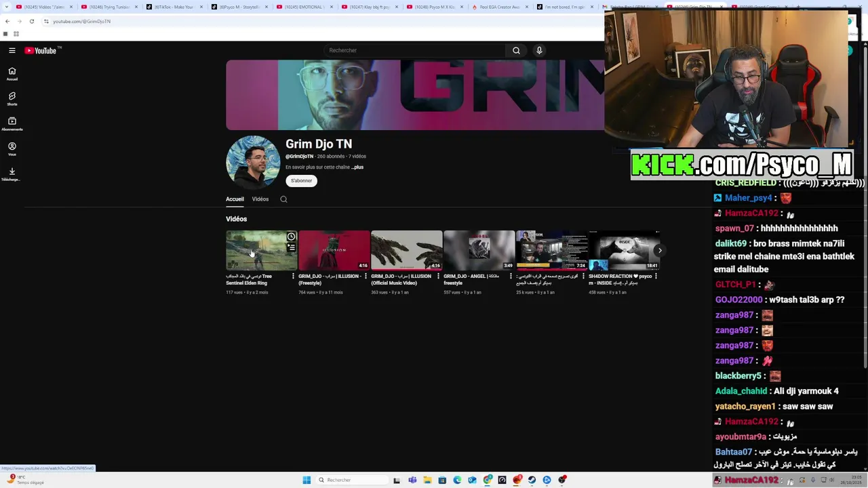Screen dimensions: 868x488
Task: Open Abonnements in the sidebar
Action: coord(12,124)
